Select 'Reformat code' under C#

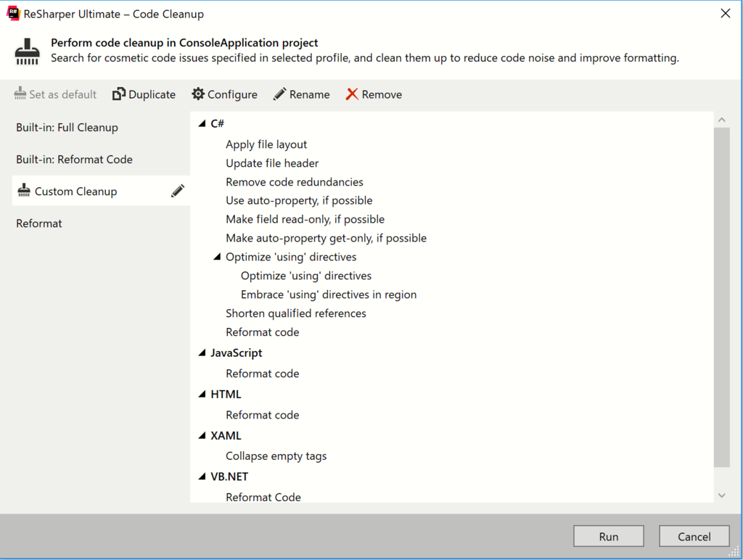click(262, 332)
